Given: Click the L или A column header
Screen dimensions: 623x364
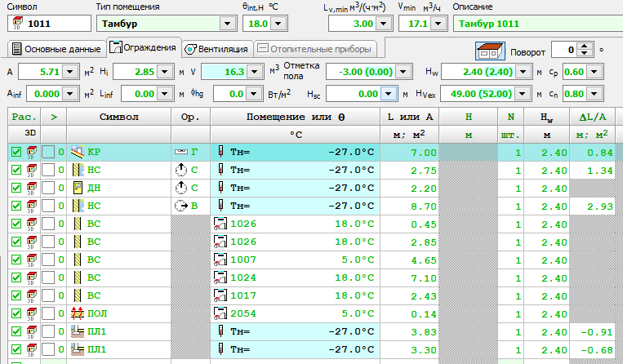Looking at the screenshot, I should [x=410, y=117].
